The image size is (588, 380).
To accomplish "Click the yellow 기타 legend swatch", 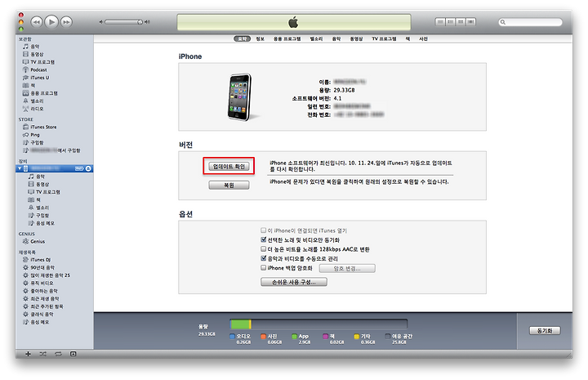I will [357, 337].
